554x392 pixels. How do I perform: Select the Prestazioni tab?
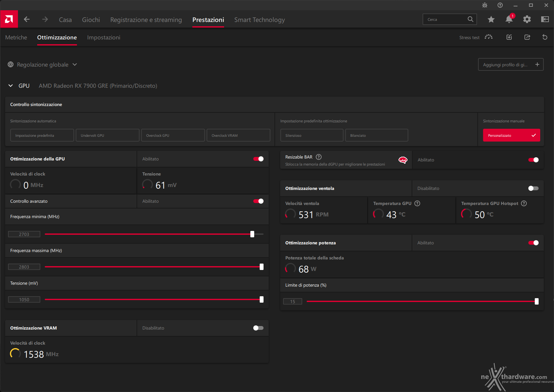click(208, 20)
